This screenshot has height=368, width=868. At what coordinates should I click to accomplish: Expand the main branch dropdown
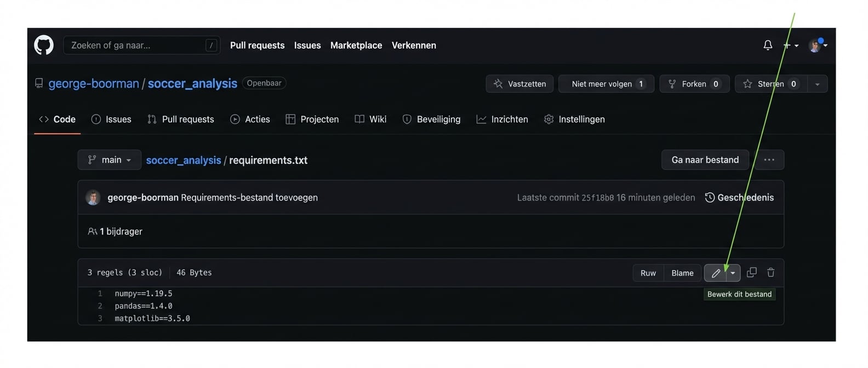click(x=110, y=160)
